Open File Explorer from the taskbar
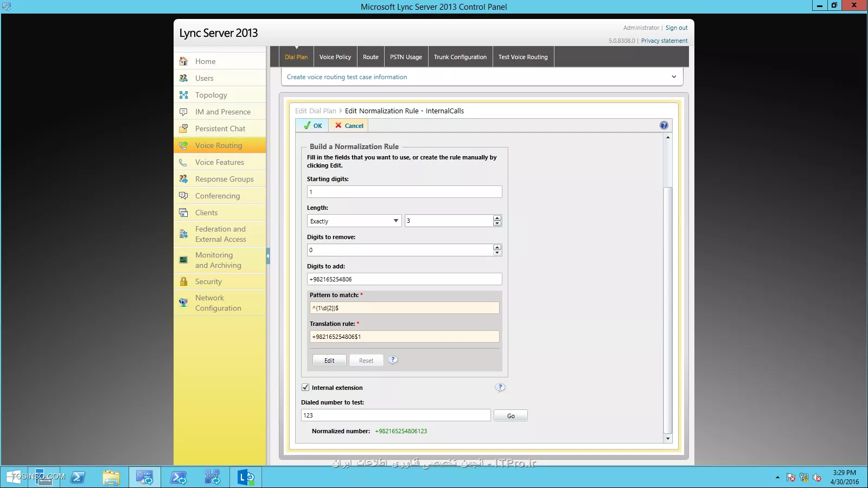The width and height of the screenshot is (868, 488). pyautogui.click(x=111, y=477)
